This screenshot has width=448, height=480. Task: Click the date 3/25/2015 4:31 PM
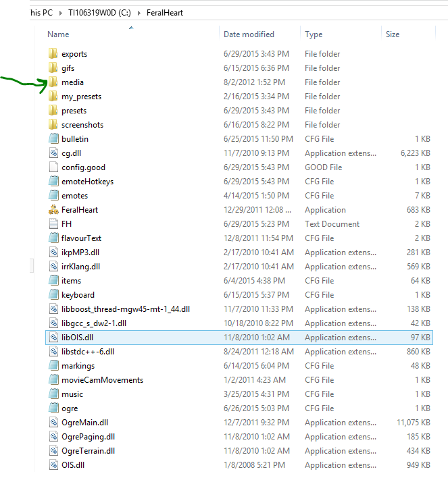coord(256,394)
